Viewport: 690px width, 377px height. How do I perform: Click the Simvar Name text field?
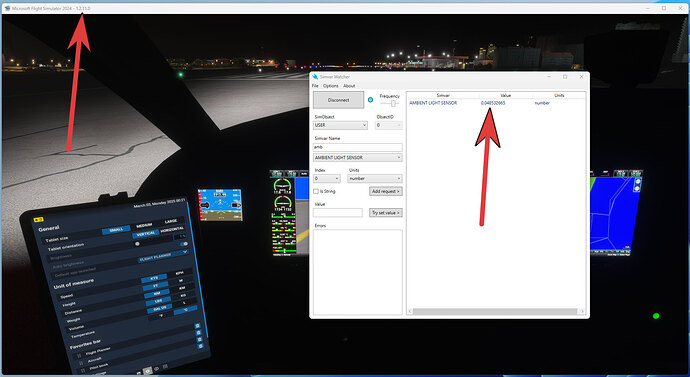[357, 147]
